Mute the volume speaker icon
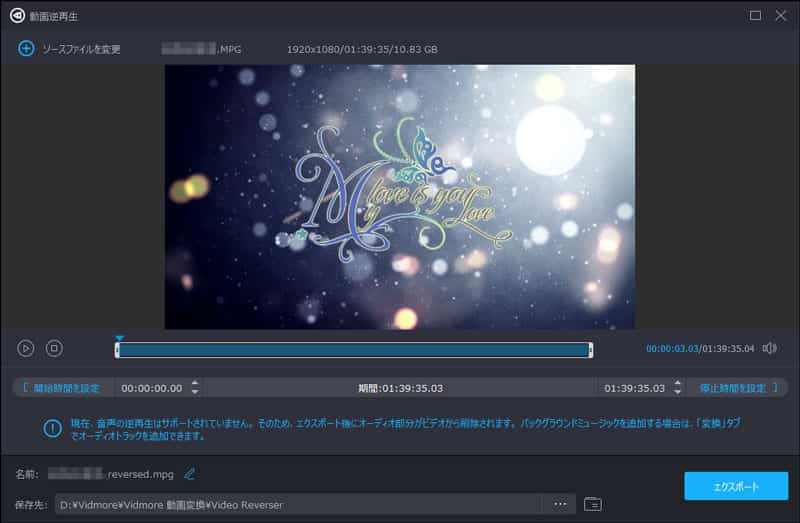The width and height of the screenshot is (800, 523). tap(769, 348)
